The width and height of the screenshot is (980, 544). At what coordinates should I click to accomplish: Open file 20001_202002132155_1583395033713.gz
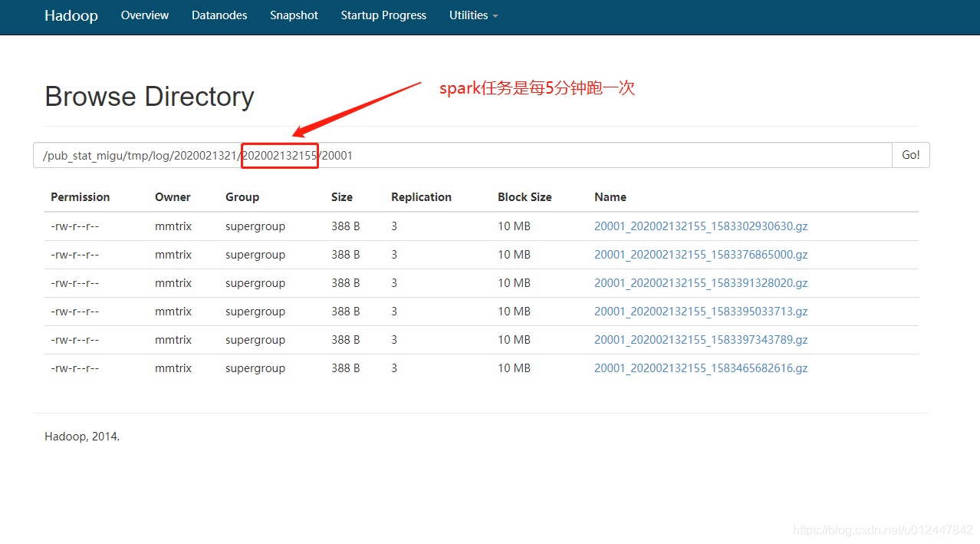click(x=701, y=312)
